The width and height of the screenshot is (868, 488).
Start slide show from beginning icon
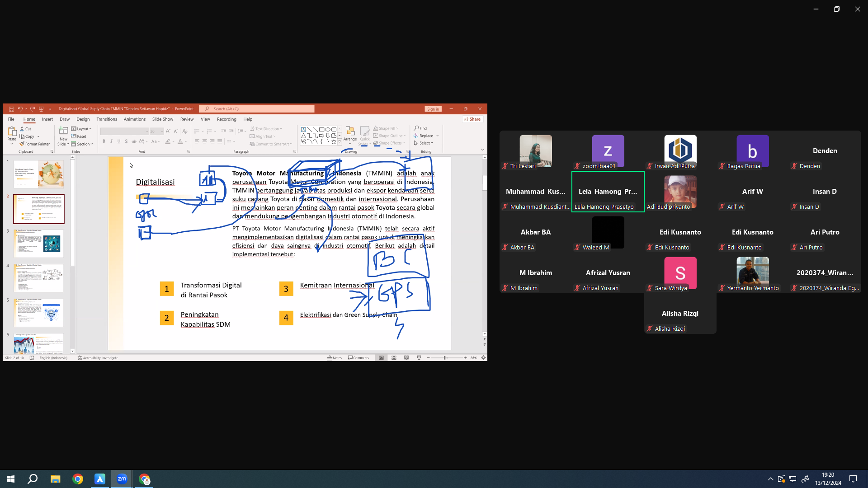tap(41, 109)
